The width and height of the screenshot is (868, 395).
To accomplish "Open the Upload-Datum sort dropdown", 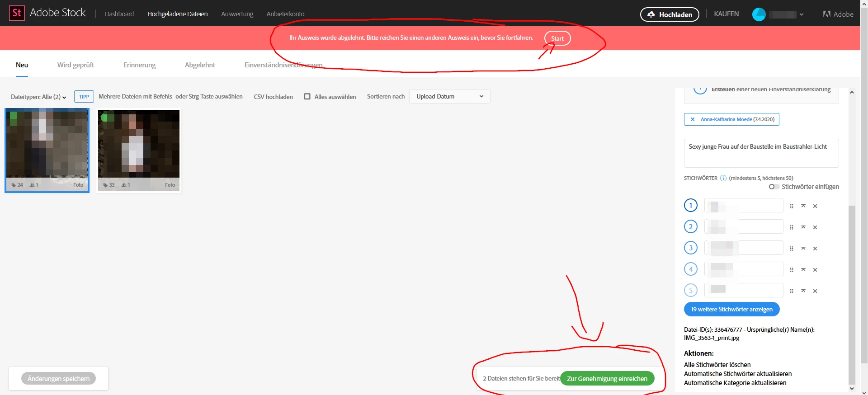I will (x=449, y=96).
